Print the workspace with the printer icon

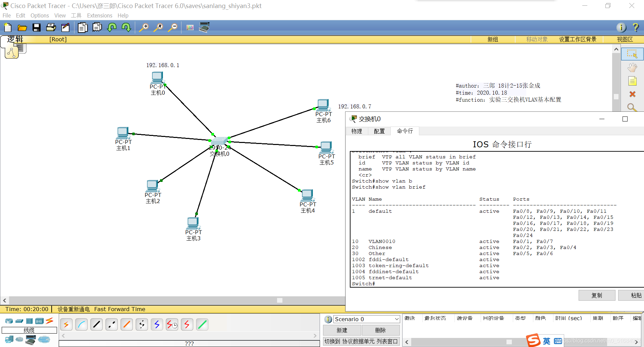(51, 28)
